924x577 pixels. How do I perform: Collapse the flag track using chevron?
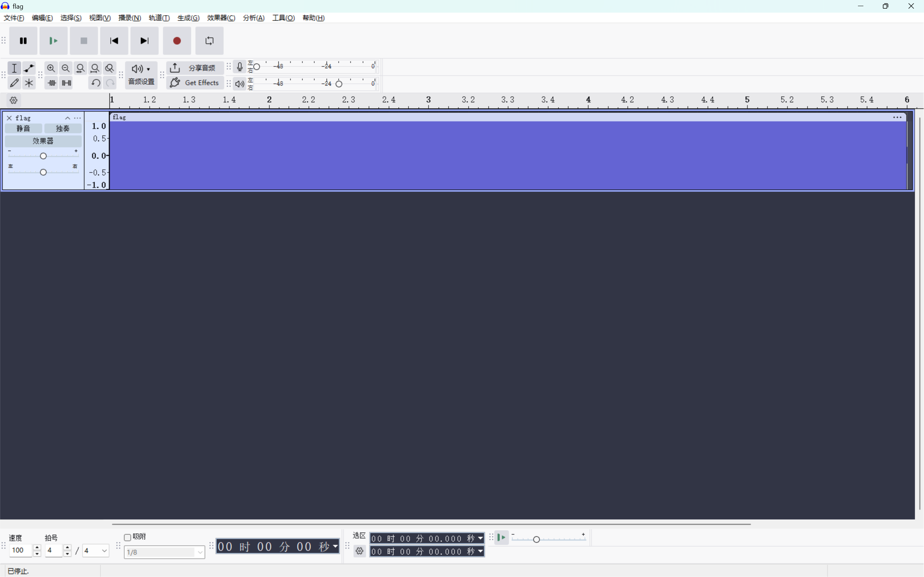(67, 118)
